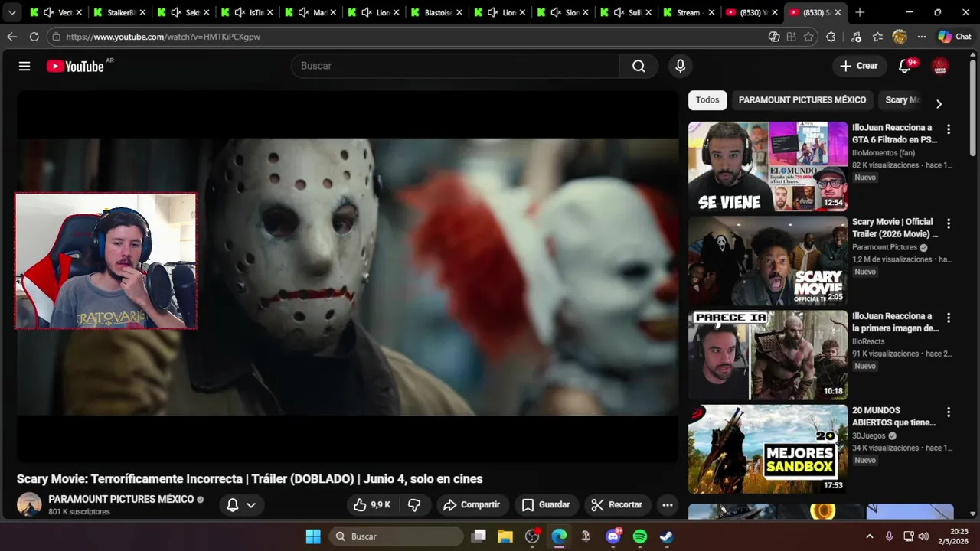Click Windows taskbar Buscar search box
The height and width of the screenshot is (551, 980).
click(397, 536)
